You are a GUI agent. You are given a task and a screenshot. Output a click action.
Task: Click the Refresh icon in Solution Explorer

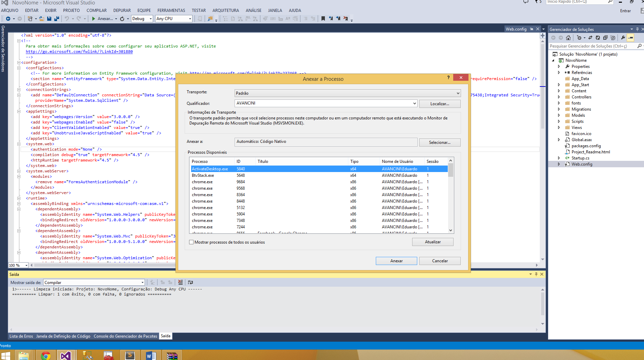[x=598, y=38]
